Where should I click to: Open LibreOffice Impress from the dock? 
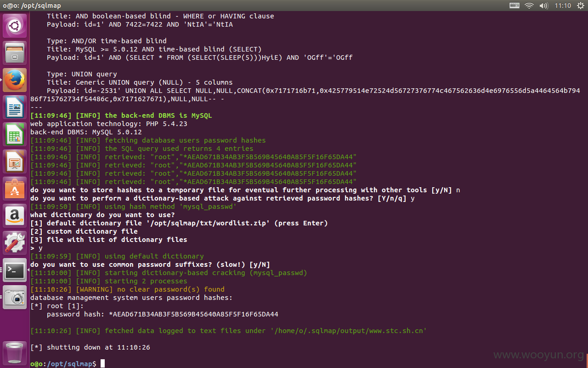coord(15,161)
